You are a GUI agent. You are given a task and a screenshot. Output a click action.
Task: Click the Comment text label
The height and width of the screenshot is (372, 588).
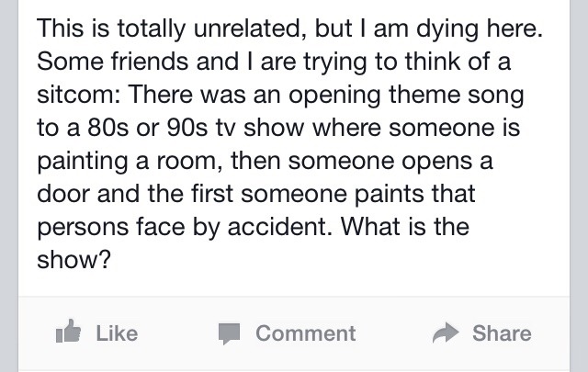[306, 333]
